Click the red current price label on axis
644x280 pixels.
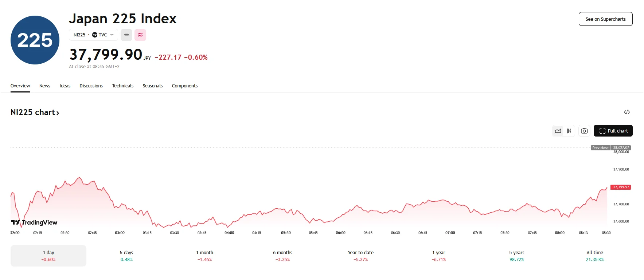pos(621,187)
